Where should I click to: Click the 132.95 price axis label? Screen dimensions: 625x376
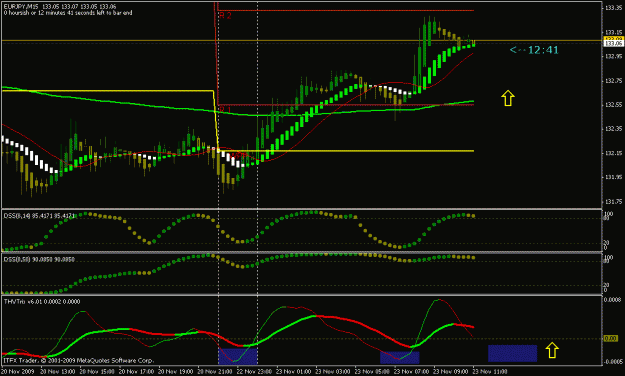pyautogui.click(x=613, y=57)
